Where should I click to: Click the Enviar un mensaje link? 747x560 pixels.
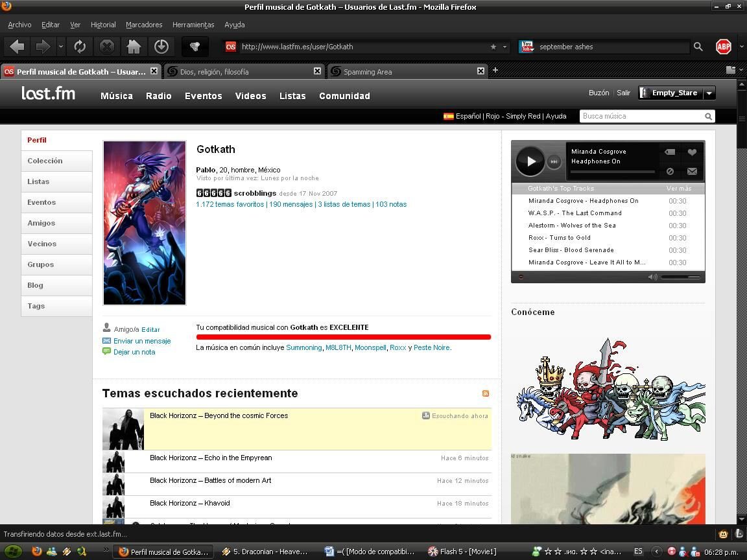tap(142, 341)
